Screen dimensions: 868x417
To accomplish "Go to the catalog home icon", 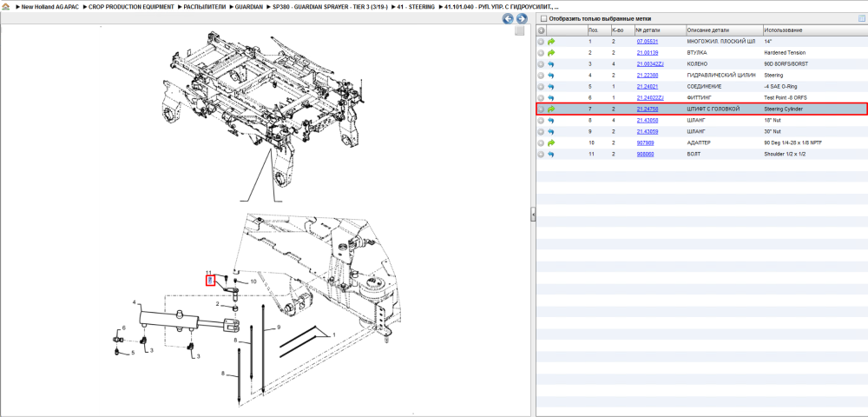I will (5, 7).
